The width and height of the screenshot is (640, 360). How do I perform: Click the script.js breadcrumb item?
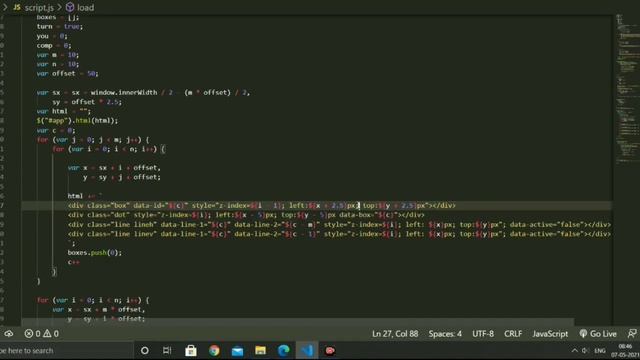(x=39, y=7)
